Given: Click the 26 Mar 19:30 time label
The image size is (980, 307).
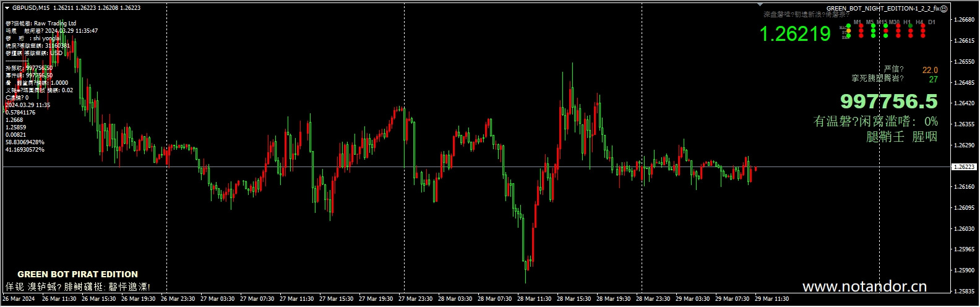Looking at the screenshot, I should click(139, 299).
